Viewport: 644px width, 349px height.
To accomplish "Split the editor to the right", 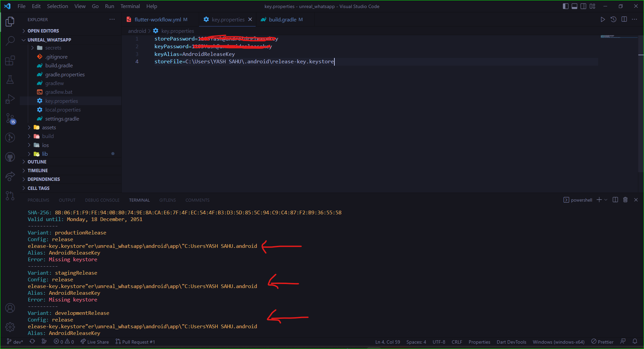I will [x=624, y=19].
